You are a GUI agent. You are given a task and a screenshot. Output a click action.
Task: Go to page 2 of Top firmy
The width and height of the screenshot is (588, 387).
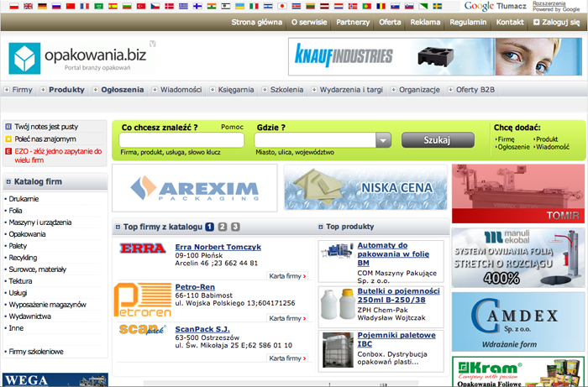223,227
